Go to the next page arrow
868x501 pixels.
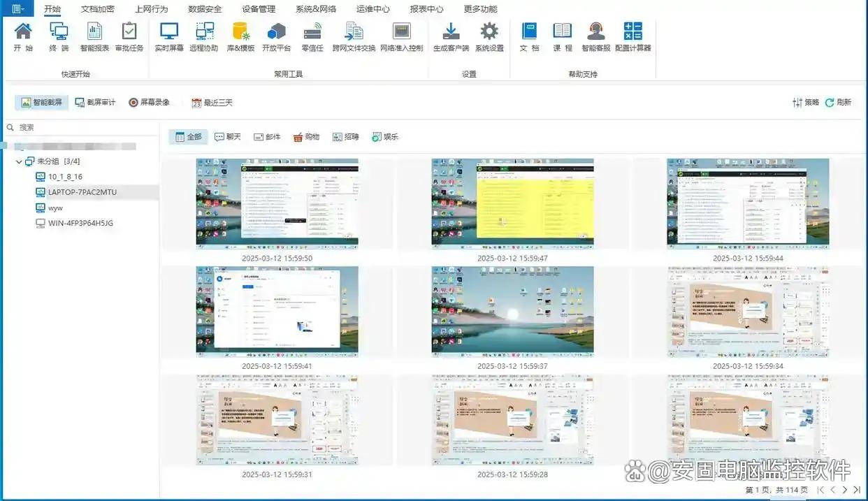(844, 490)
